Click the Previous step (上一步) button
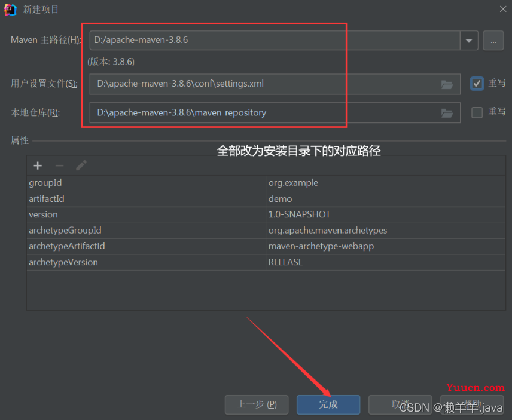This screenshot has height=420, width=512. click(x=257, y=404)
